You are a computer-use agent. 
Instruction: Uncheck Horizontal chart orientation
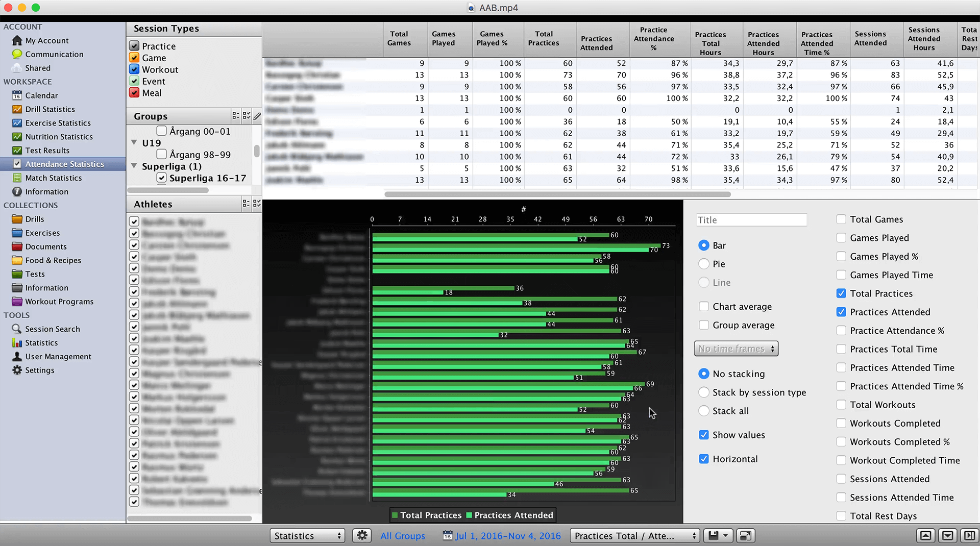click(704, 459)
